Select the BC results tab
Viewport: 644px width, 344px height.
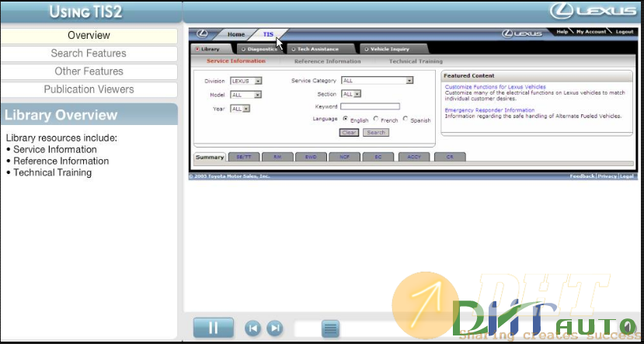click(378, 157)
